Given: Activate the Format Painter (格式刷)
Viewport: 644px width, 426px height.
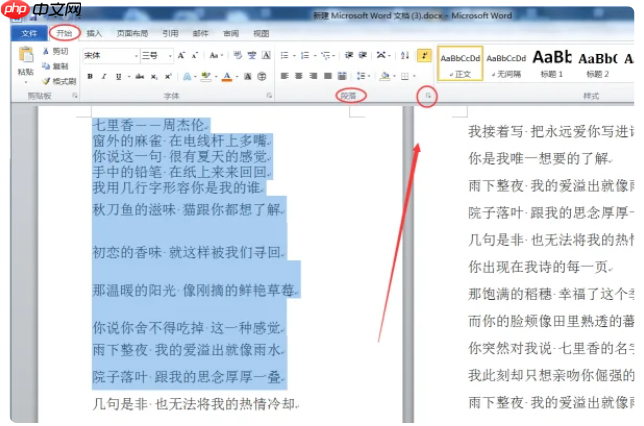Looking at the screenshot, I should [x=59, y=81].
